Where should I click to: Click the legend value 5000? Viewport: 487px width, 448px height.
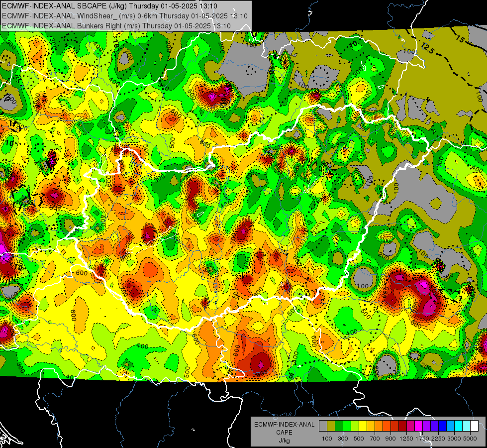coord(471,439)
